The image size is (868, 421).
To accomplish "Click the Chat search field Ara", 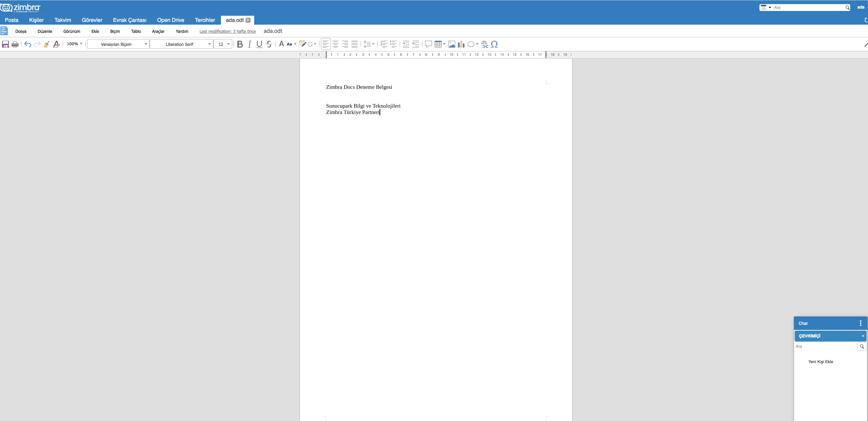I will pyautogui.click(x=826, y=346).
